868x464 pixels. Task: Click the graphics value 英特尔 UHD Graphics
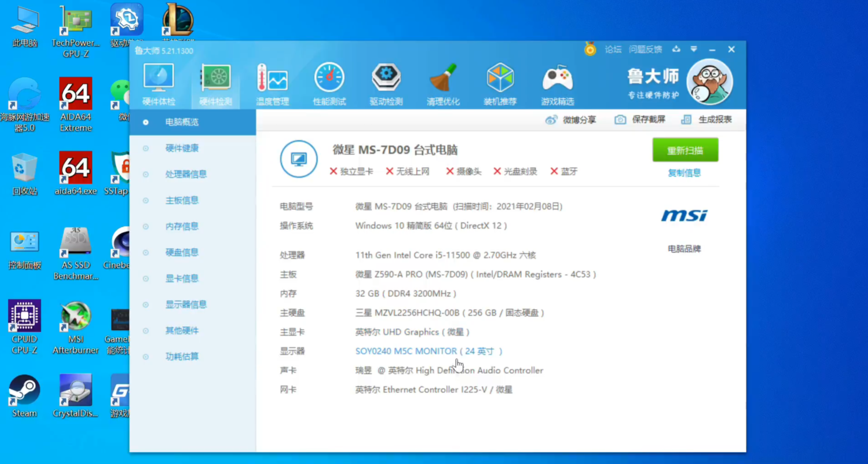[x=413, y=332]
